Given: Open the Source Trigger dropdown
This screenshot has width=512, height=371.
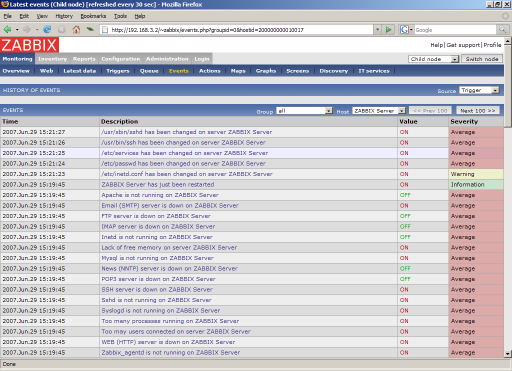Looking at the screenshot, I should pyautogui.click(x=479, y=90).
